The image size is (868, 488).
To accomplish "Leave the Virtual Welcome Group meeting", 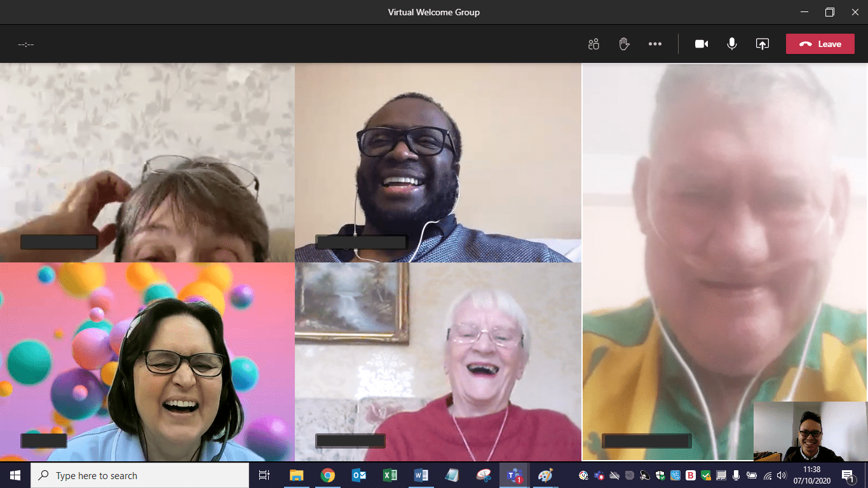I will point(820,44).
